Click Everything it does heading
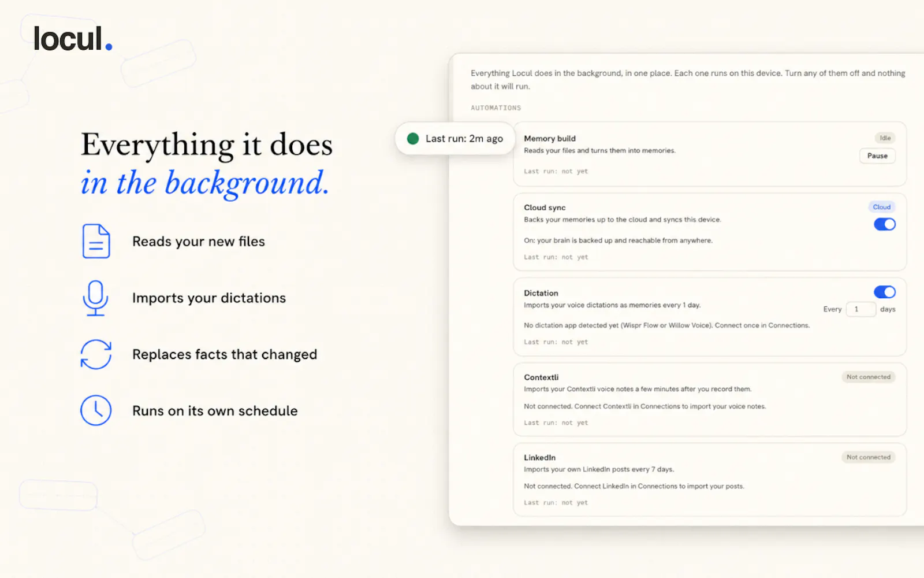 [x=207, y=144]
